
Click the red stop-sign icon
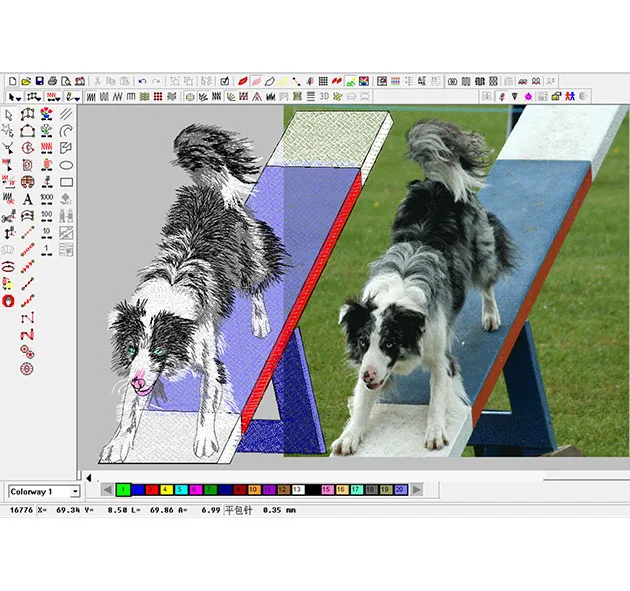(x=9, y=300)
